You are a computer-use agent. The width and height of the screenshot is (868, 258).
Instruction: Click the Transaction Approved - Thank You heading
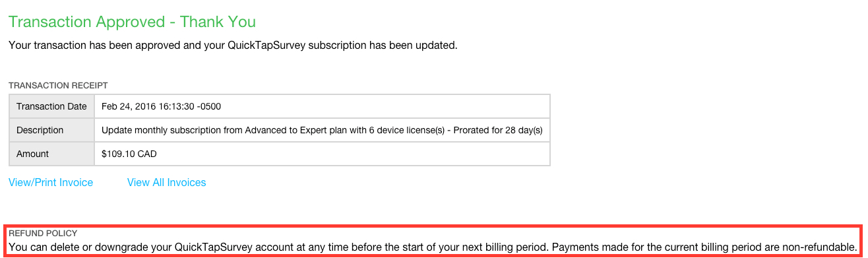click(x=132, y=22)
